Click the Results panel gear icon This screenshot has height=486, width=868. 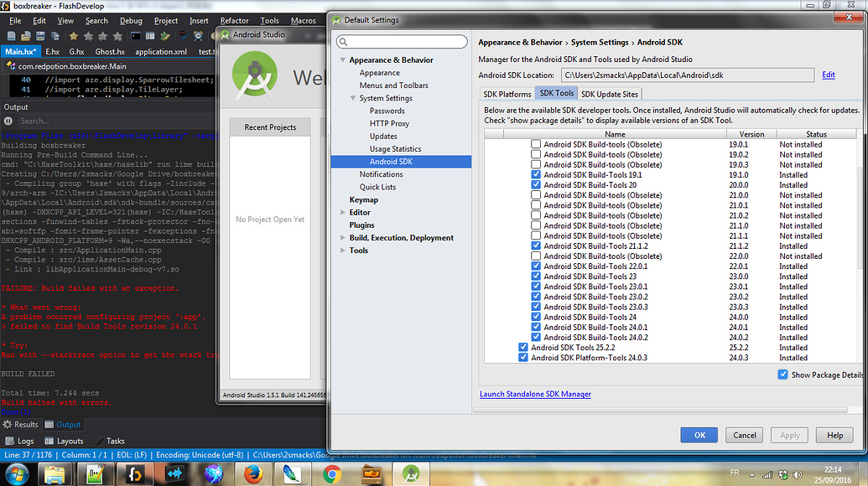click(8, 425)
